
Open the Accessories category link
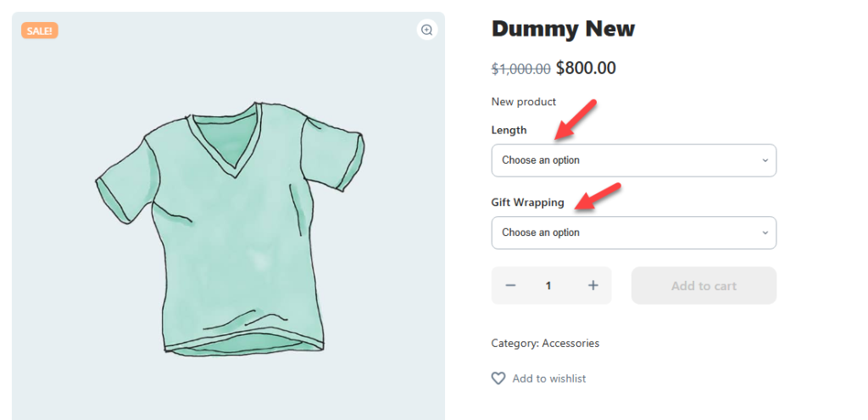[x=570, y=344]
